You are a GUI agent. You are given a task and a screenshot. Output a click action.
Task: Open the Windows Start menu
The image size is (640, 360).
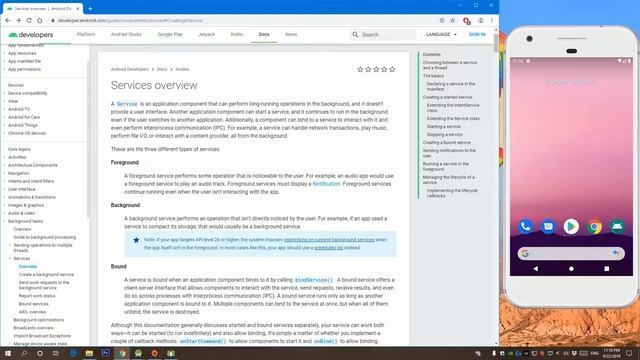click(8, 353)
